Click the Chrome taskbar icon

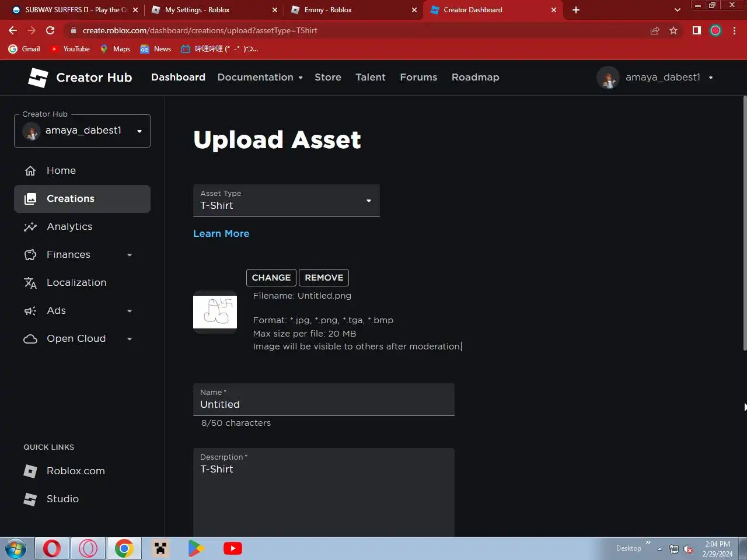pyautogui.click(x=124, y=549)
